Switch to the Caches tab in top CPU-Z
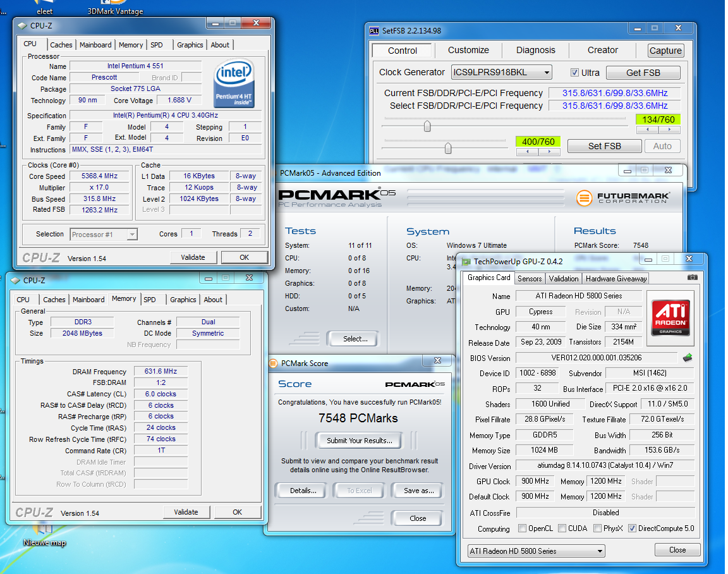 pos(61,45)
